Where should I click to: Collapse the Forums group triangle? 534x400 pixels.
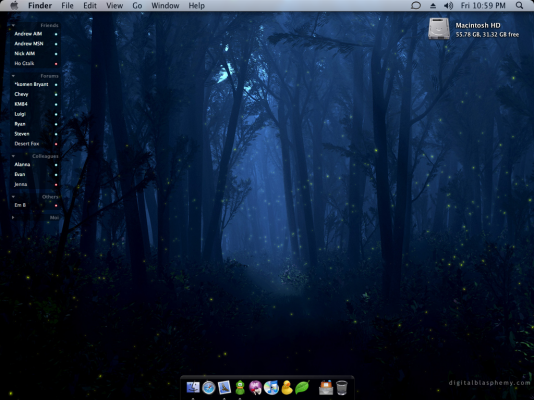(13, 76)
